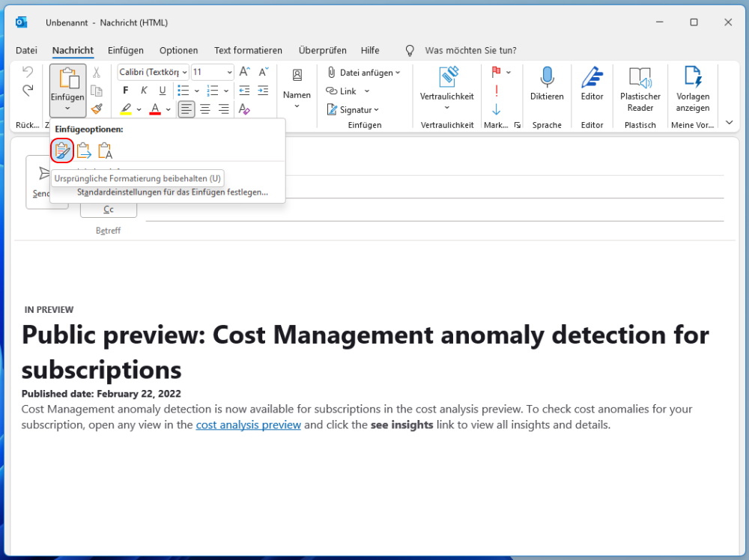The height and width of the screenshot is (560, 749).
Task: Set low importance with blue down arrow
Action: pyautogui.click(x=497, y=109)
